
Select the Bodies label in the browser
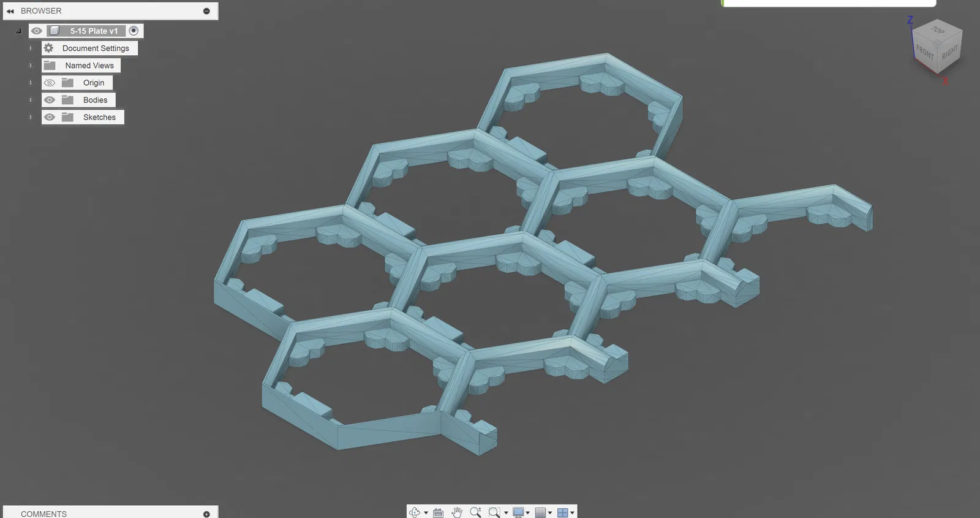[x=95, y=100]
